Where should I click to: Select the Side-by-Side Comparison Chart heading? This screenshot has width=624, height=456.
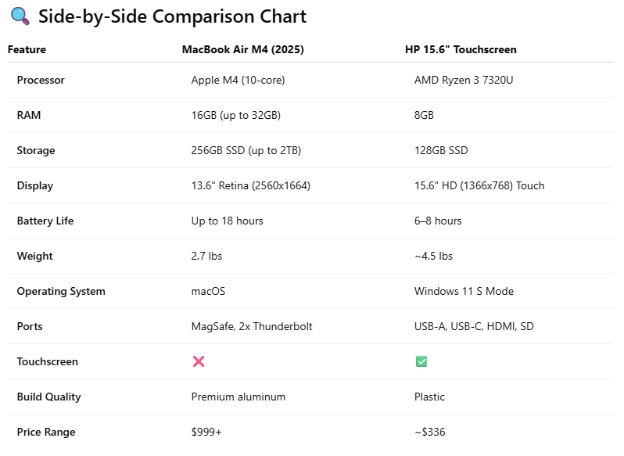[172, 17]
